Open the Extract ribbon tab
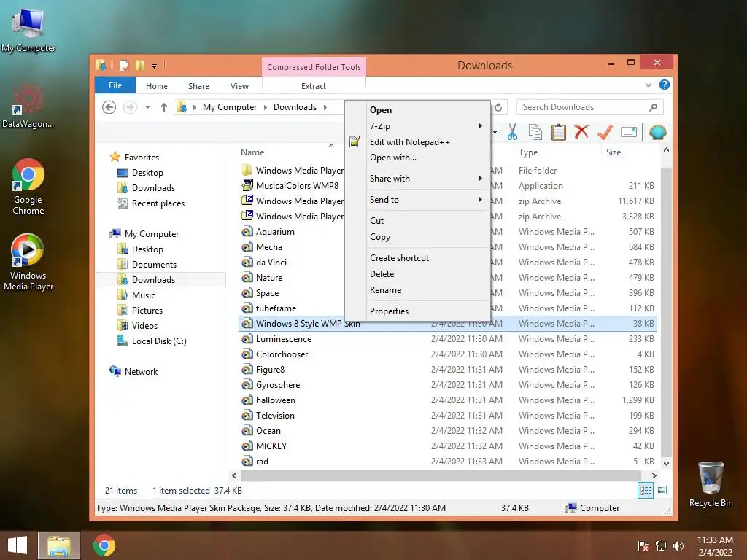The image size is (747, 560). pyautogui.click(x=314, y=86)
